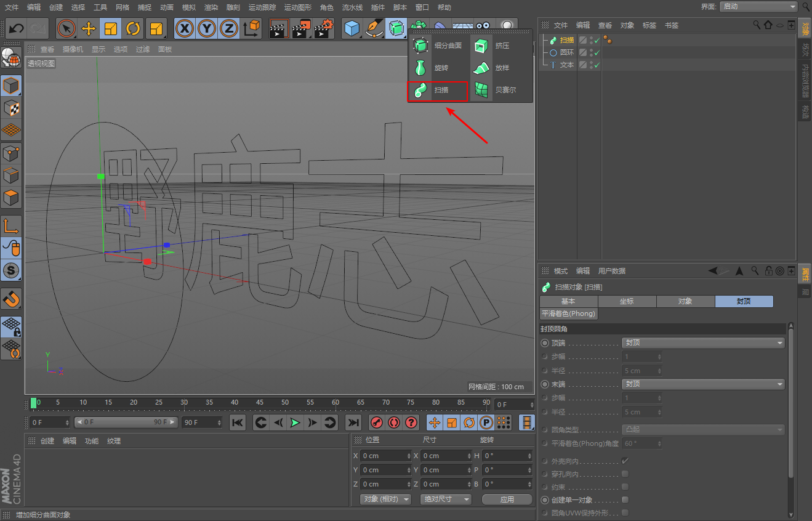Select the polygons mode icon

[x=11, y=198]
